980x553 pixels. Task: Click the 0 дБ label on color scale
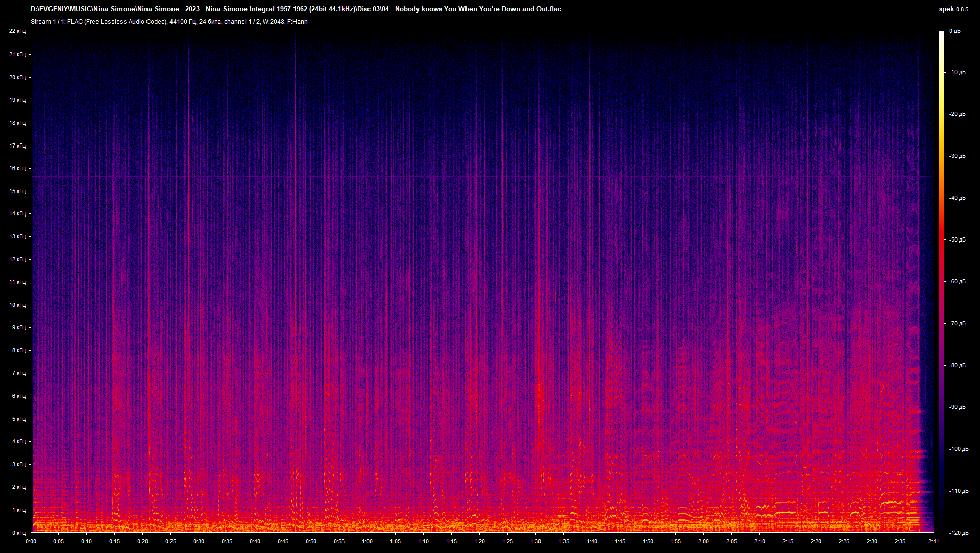(x=954, y=31)
